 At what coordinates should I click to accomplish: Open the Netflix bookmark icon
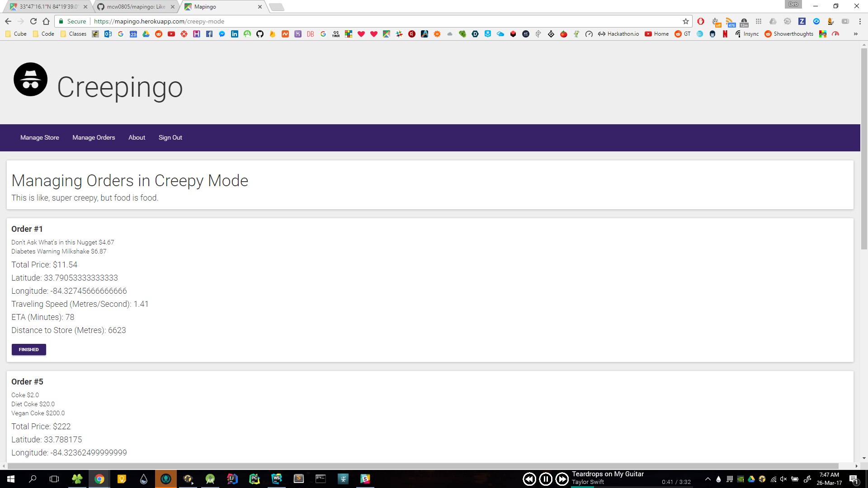[x=725, y=34]
